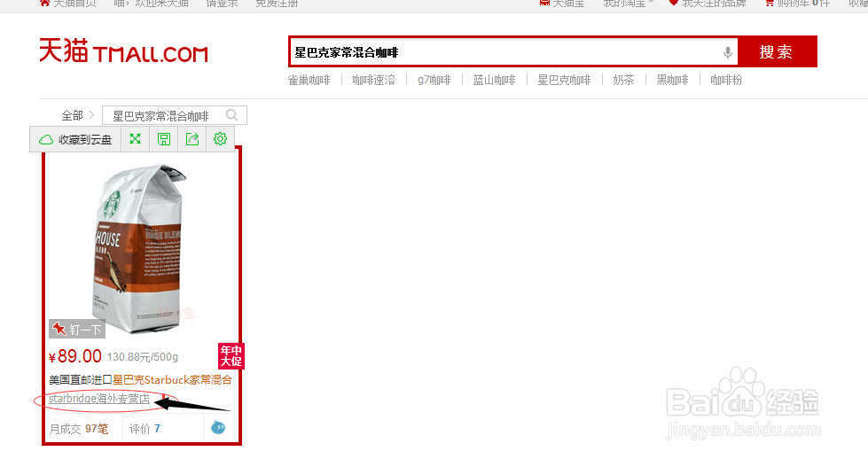Click the green share icon
The height and width of the screenshot is (459, 868).
click(192, 139)
